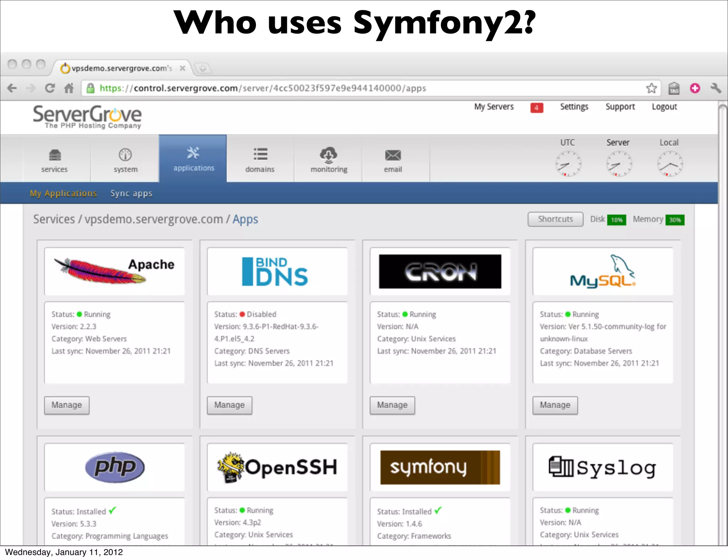Click the Server clock
The image size is (728, 560).
tap(619, 164)
